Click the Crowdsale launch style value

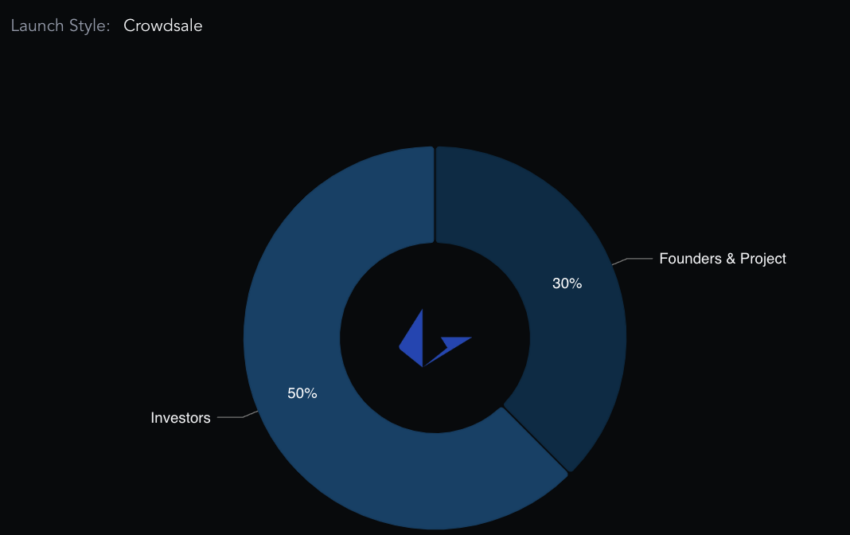tap(163, 25)
